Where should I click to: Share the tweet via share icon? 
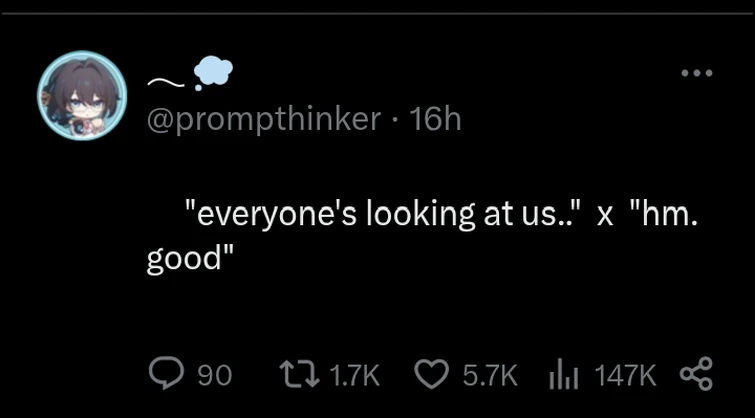(x=694, y=374)
